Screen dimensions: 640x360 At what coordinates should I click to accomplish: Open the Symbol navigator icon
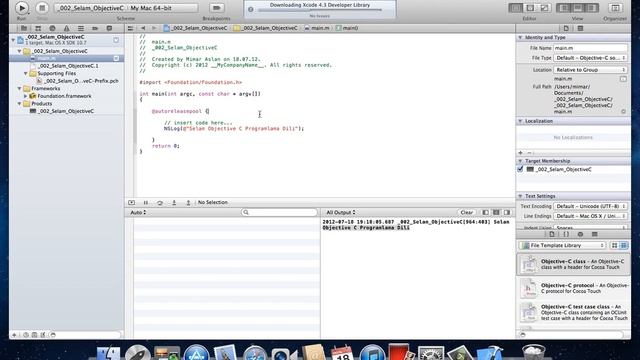(x=38, y=28)
